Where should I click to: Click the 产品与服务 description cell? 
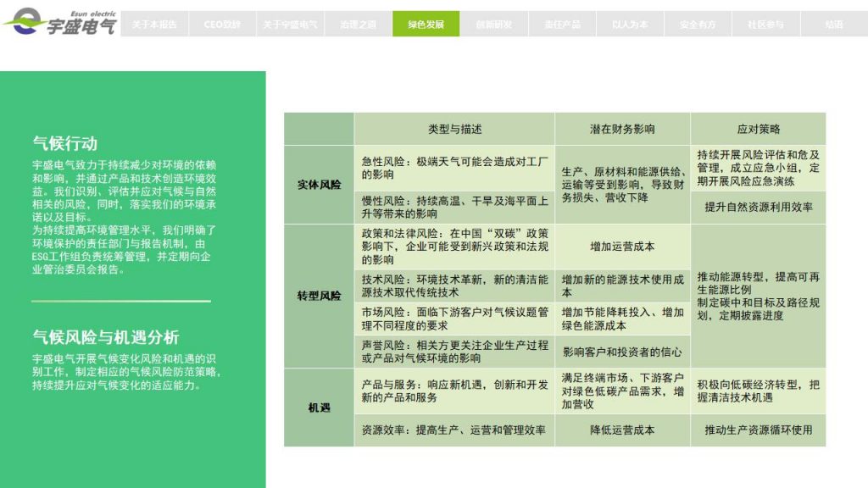pos(454,391)
